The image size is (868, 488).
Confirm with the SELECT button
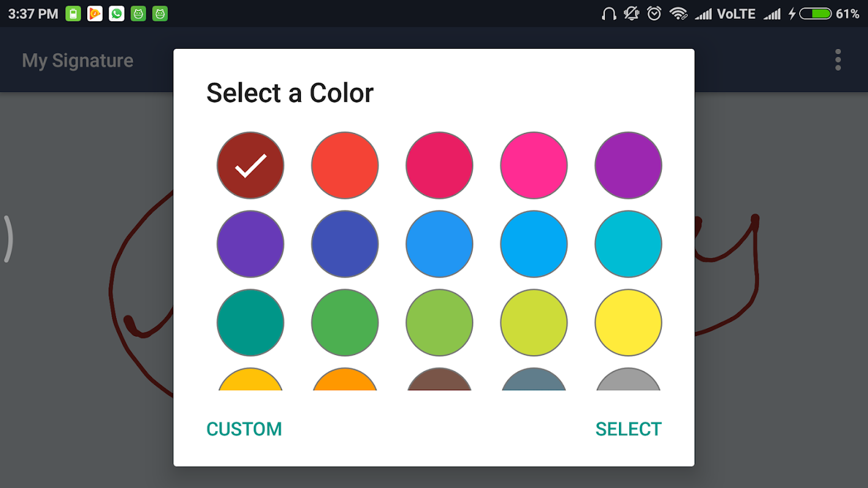click(628, 429)
